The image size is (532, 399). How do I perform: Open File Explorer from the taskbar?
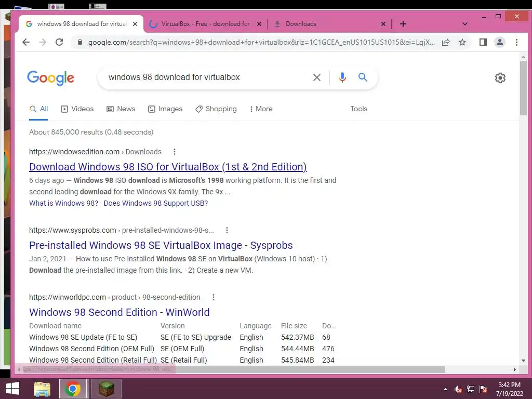coord(42,389)
